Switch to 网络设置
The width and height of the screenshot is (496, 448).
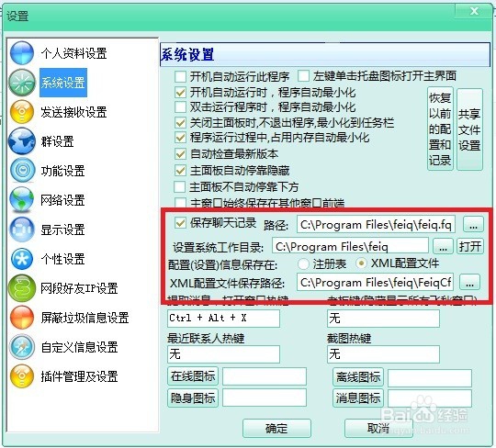pyautogui.click(x=63, y=200)
